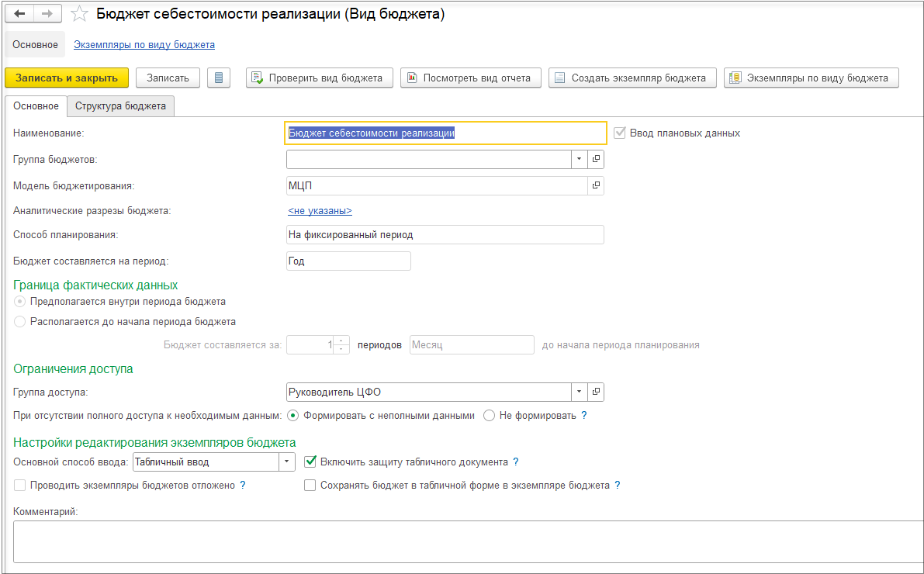Open the Основной способ ввода dropdown
This screenshot has height=574, width=924.
tap(287, 462)
